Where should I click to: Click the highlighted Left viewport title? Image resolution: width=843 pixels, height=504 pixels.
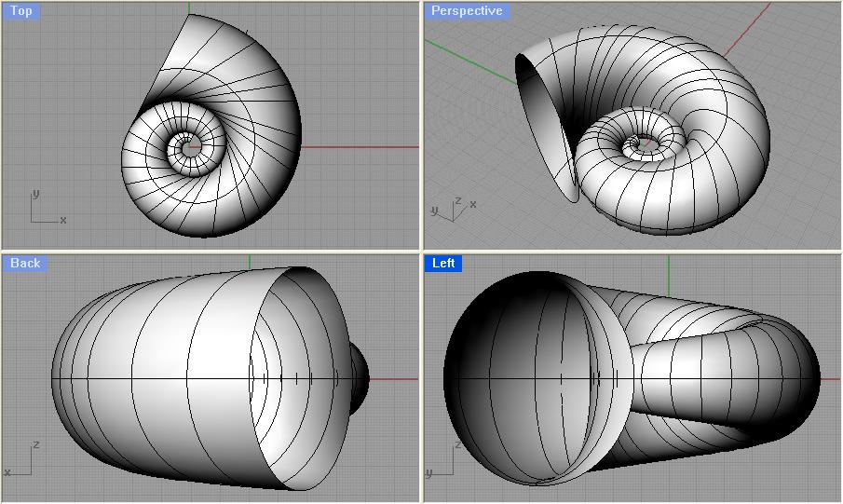click(x=444, y=264)
